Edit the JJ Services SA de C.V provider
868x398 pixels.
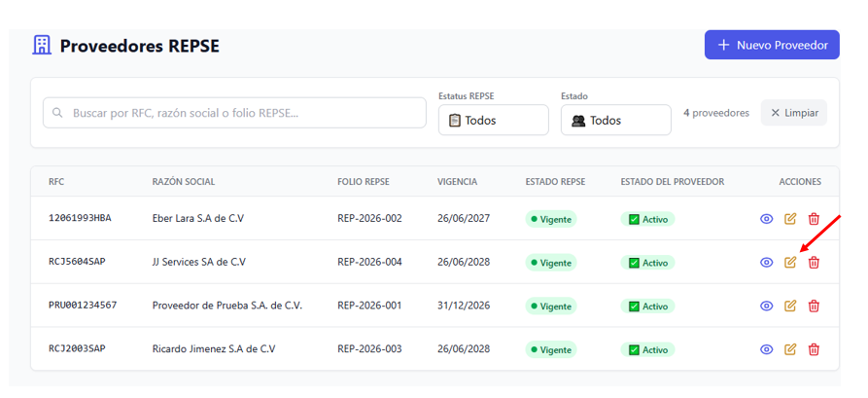pos(790,262)
